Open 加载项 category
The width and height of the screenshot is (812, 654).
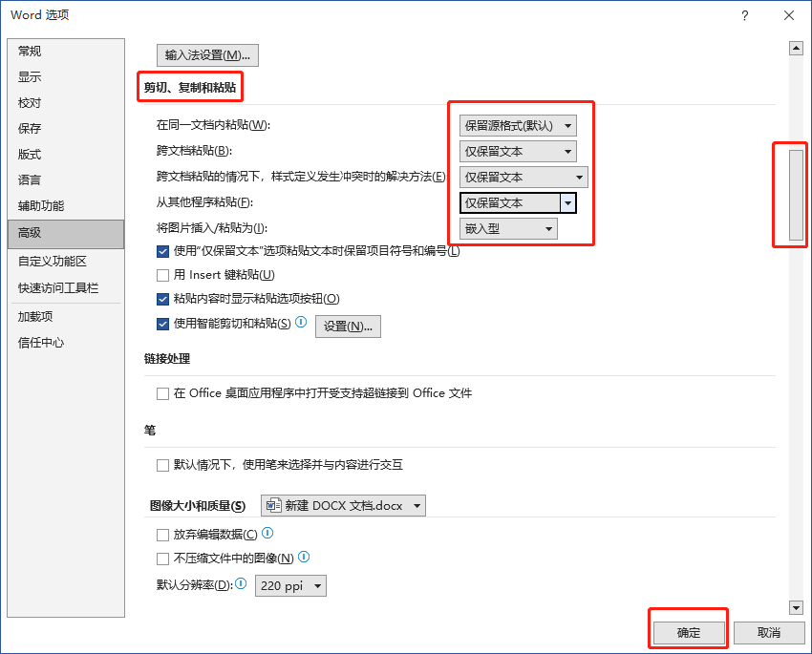click(x=66, y=317)
